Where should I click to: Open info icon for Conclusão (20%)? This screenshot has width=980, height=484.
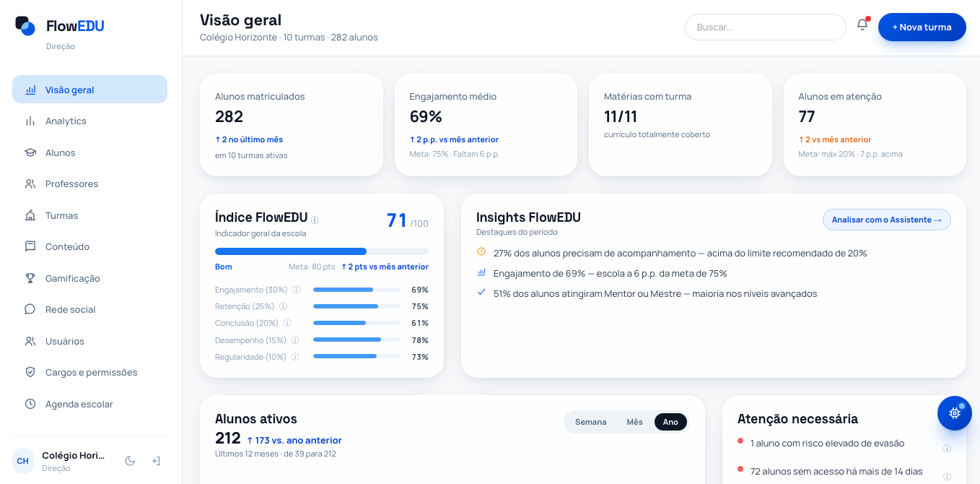[287, 323]
